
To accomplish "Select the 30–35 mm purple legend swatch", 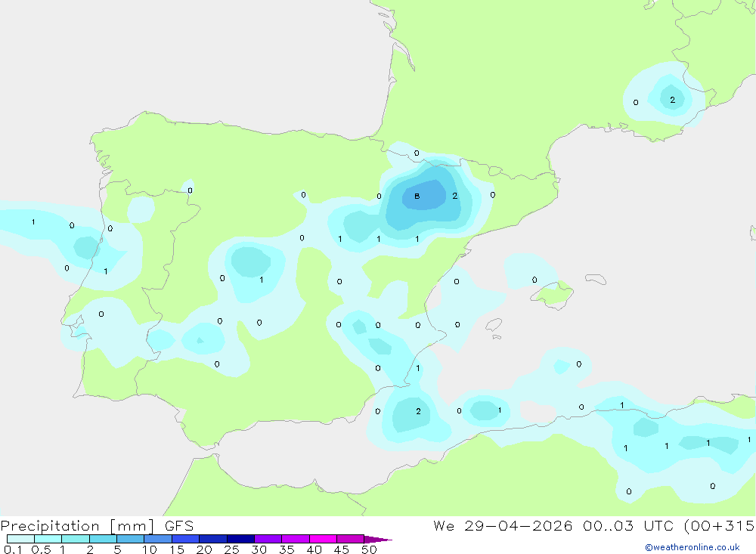I will click(x=268, y=539).
